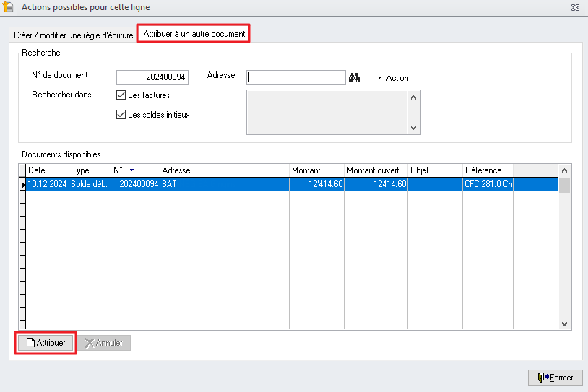Screen dimensions: 588x392
Task: Open the Action dropdown menu
Action: click(393, 78)
